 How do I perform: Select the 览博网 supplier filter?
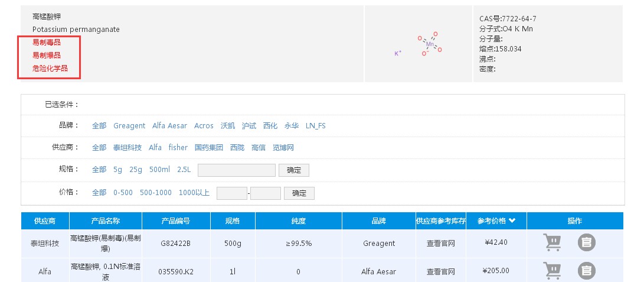coord(283,148)
